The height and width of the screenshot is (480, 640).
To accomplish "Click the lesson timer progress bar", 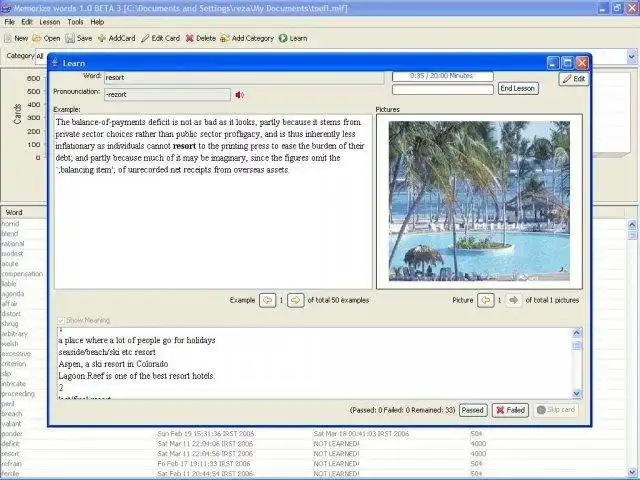I will [443, 76].
